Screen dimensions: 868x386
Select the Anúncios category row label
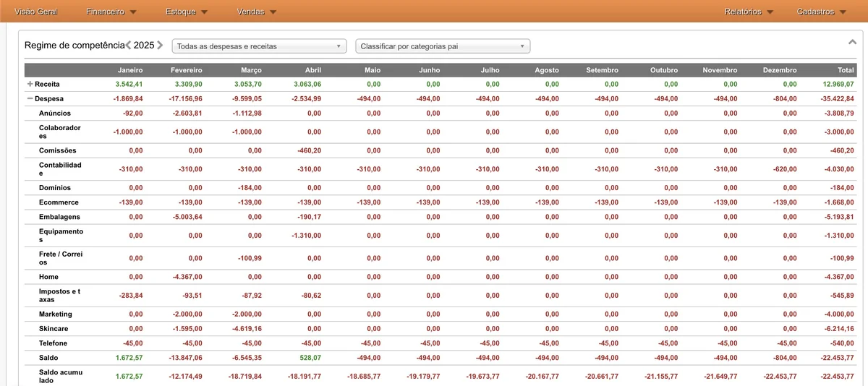(x=55, y=113)
